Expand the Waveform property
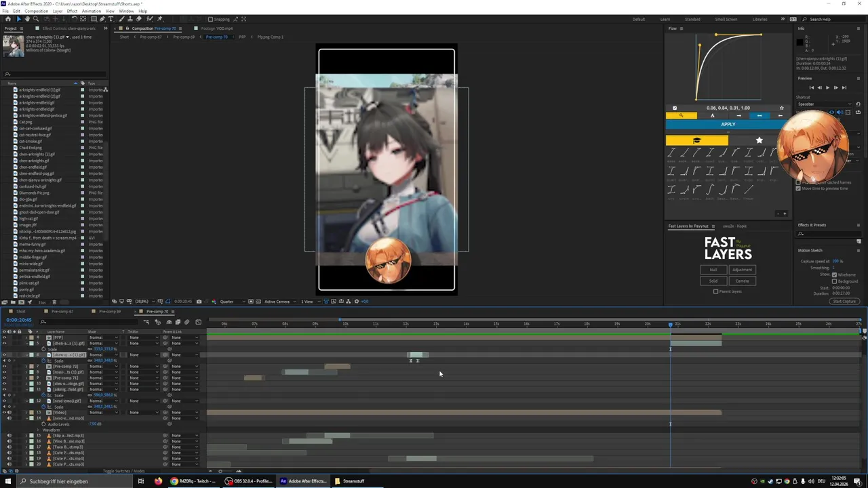 (37, 430)
